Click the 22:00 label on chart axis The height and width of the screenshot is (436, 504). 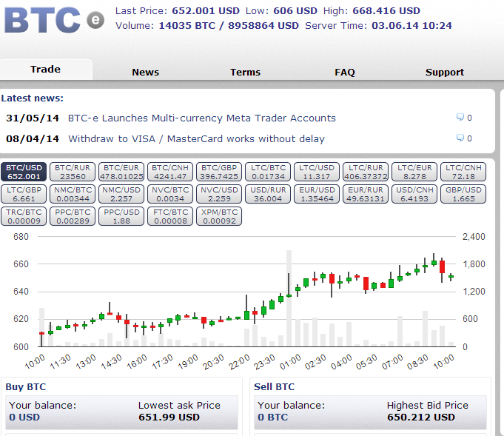(239, 362)
